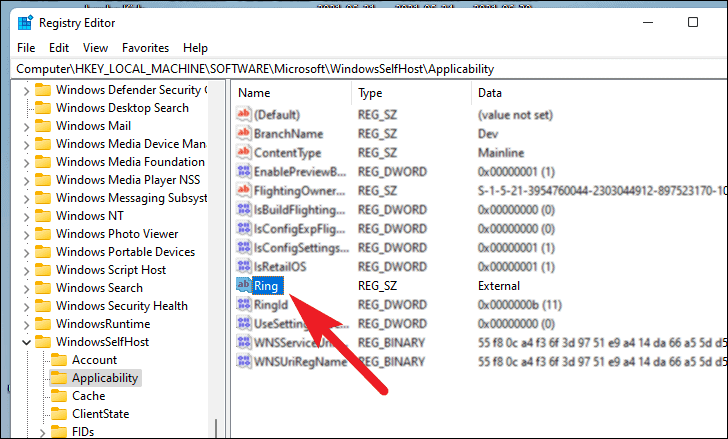728x439 pixels.
Task: Open the File menu
Action: (26, 48)
